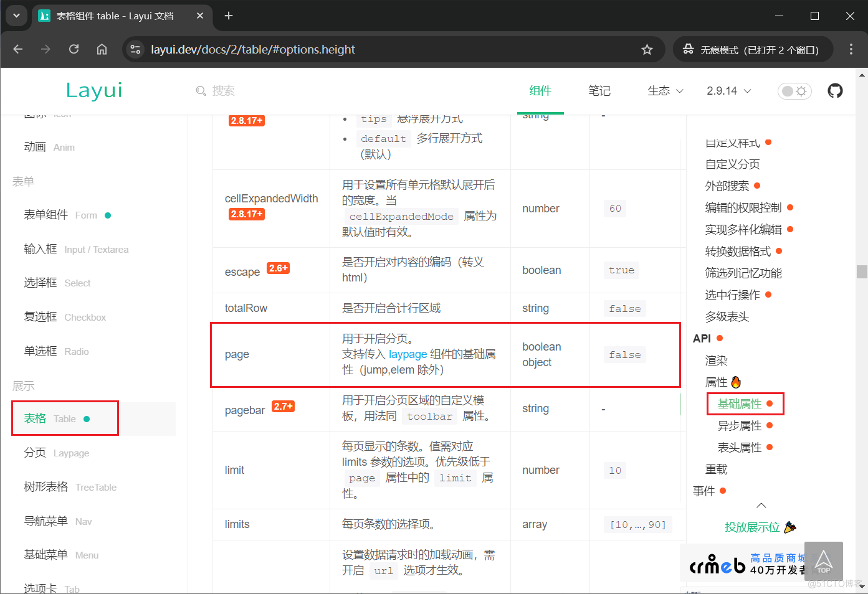Go back to the previous page

(18, 49)
